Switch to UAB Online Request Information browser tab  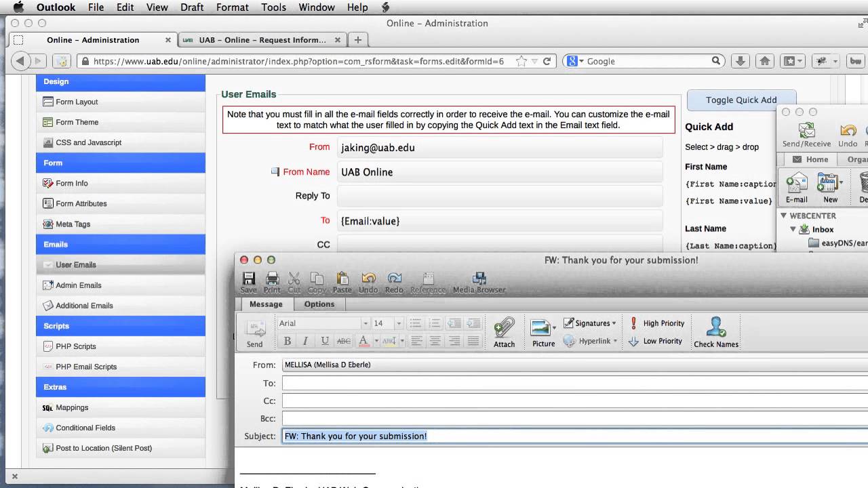point(262,40)
